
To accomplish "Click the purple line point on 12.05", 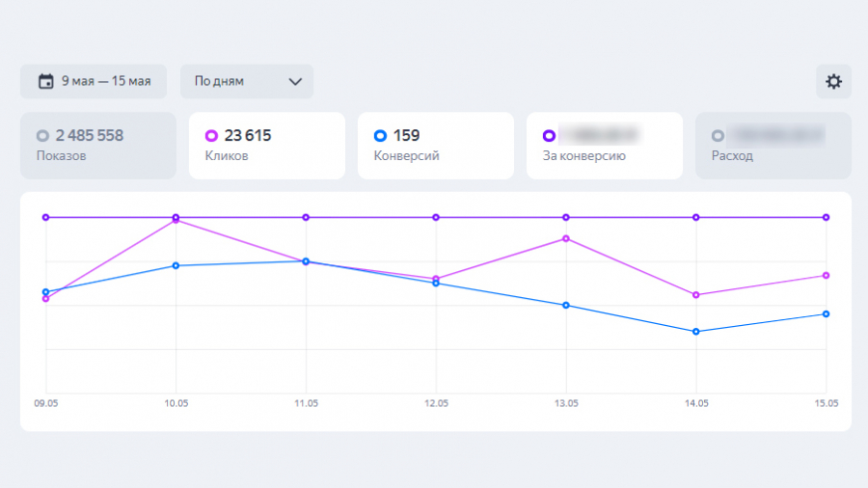I will [436, 217].
